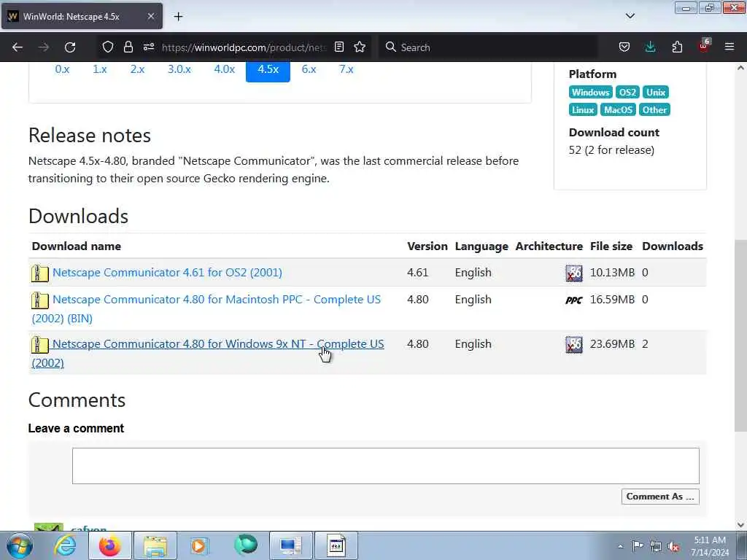Show hidden tray icons arrow

tap(620, 546)
